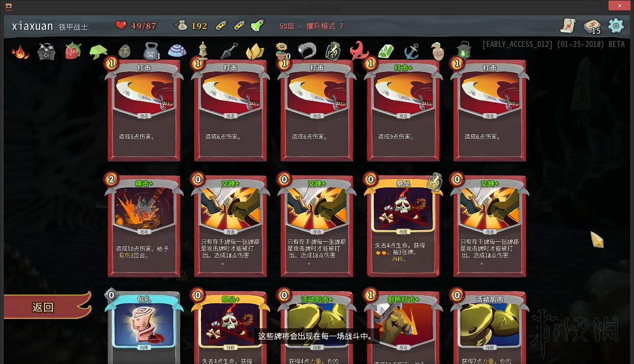Select the strawberry relic
The width and height of the screenshot is (634, 364).
click(73, 50)
